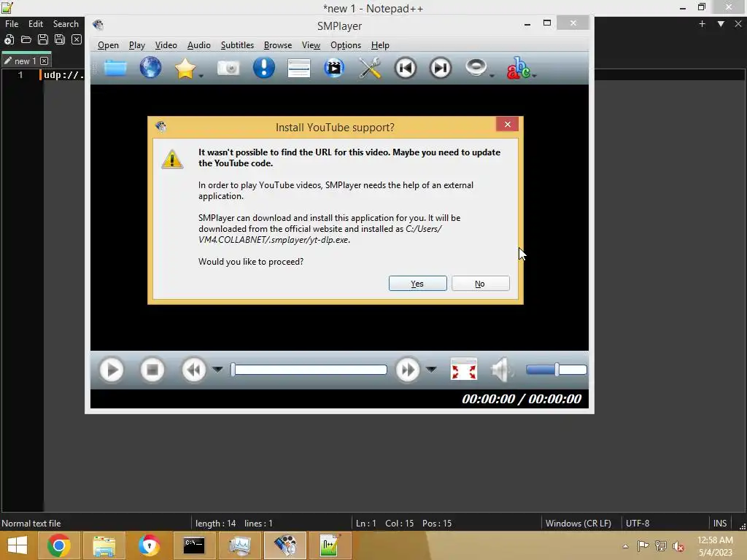Image resolution: width=747 pixels, height=560 pixels.
Task: Show the Playlist icon in toolbar
Action: pos(299,68)
